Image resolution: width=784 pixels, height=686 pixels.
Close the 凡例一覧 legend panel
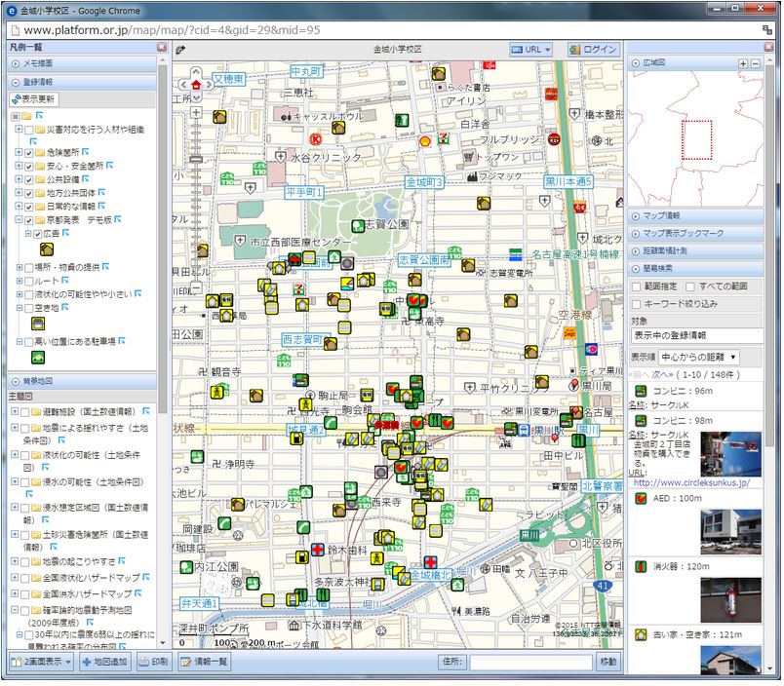162,47
